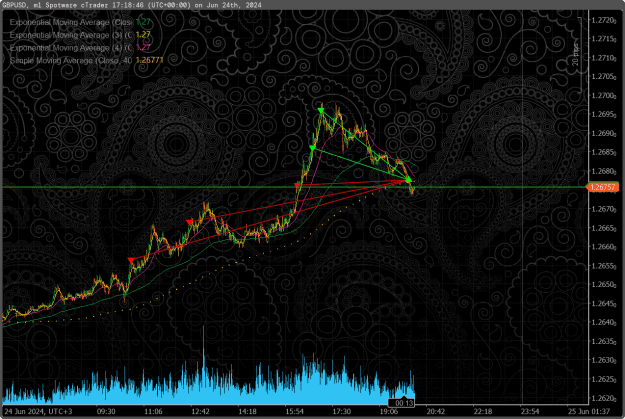This screenshot has height=419, width=625.
Task: Select the red sell marker near 1.2655
Action: 131,260
